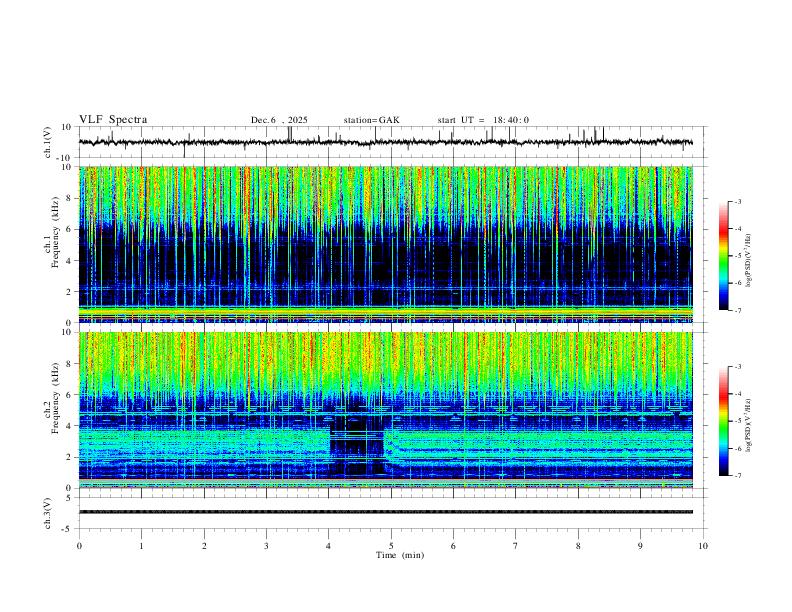The width and height of the screenshot is (792, 612).
Task: Click the "ch.1(V)" waveform axis label
Action: point(48,142)
